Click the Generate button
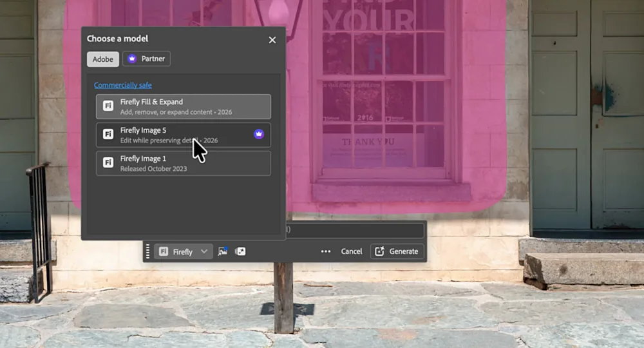Viewport: 644px width, 348px height. (397, 251)
